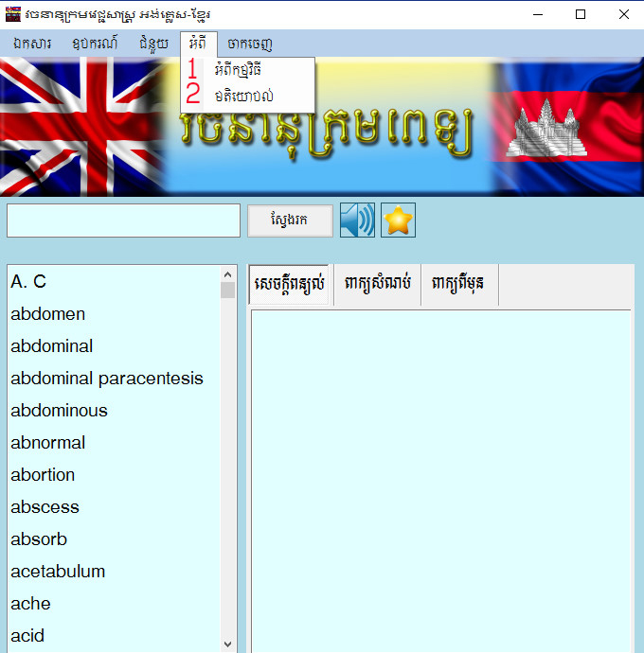Select 'acid' in word list

(x=114, y=636)
